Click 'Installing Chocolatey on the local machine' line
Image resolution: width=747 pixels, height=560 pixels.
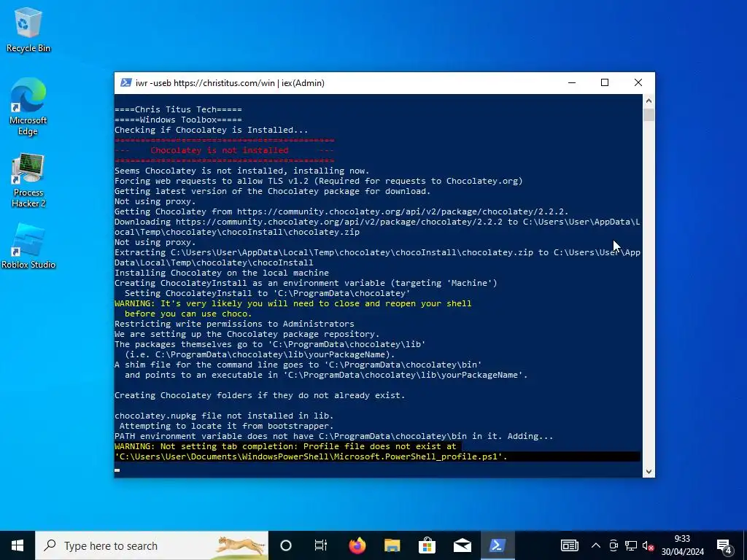coord(222,273)
